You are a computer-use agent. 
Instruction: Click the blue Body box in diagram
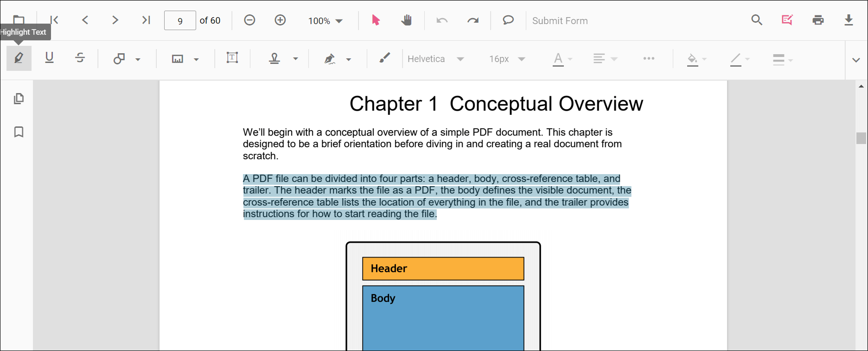[x=443, y=318]
